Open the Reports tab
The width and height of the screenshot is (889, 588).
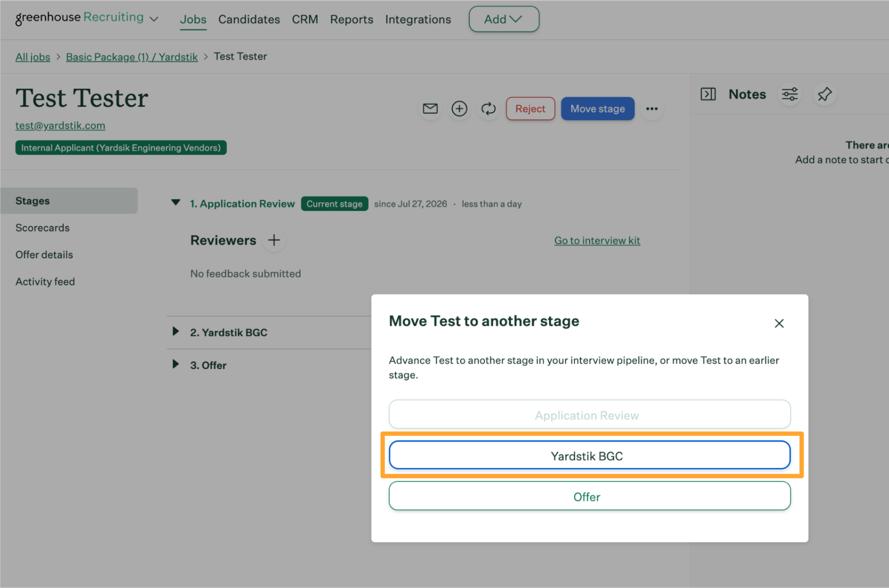[351, 20]
